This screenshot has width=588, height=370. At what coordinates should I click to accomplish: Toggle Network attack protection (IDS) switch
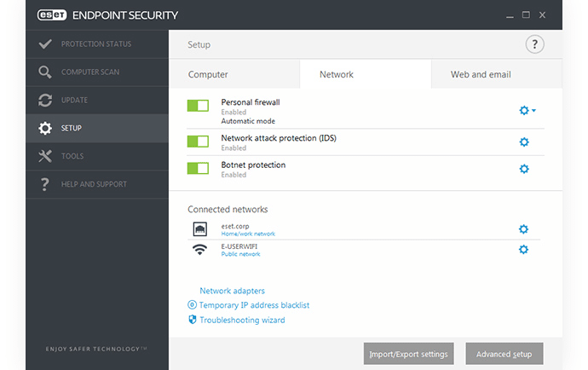pos(198,142)
